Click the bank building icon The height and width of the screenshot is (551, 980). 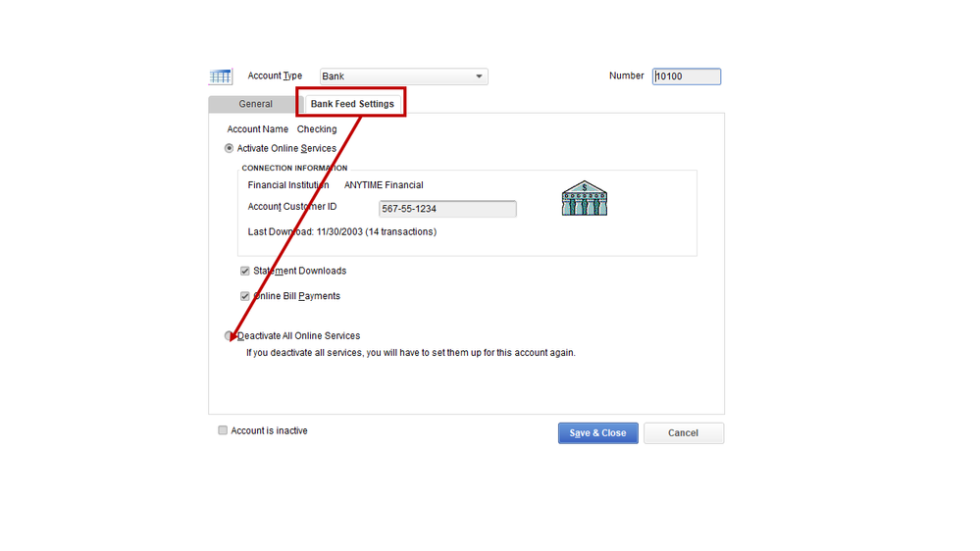pyautogui.click(x=585, y=198)
